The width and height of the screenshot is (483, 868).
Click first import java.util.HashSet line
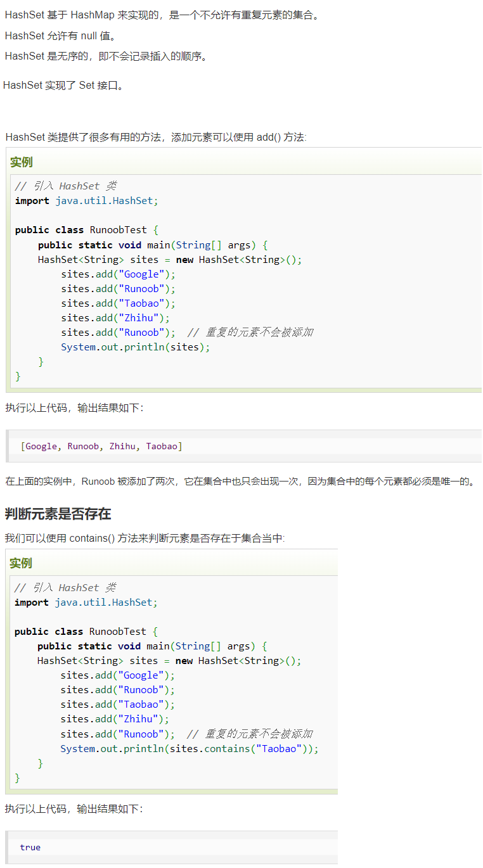point(86,201)
